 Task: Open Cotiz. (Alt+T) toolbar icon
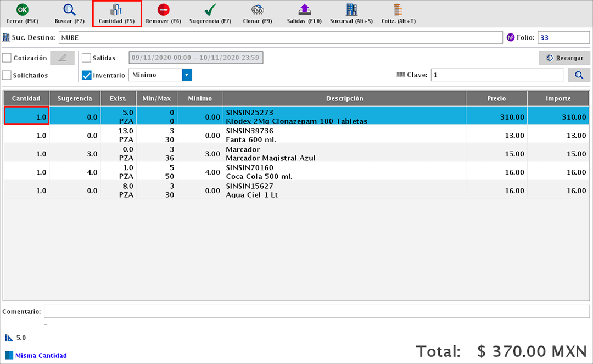coord(398,10)
